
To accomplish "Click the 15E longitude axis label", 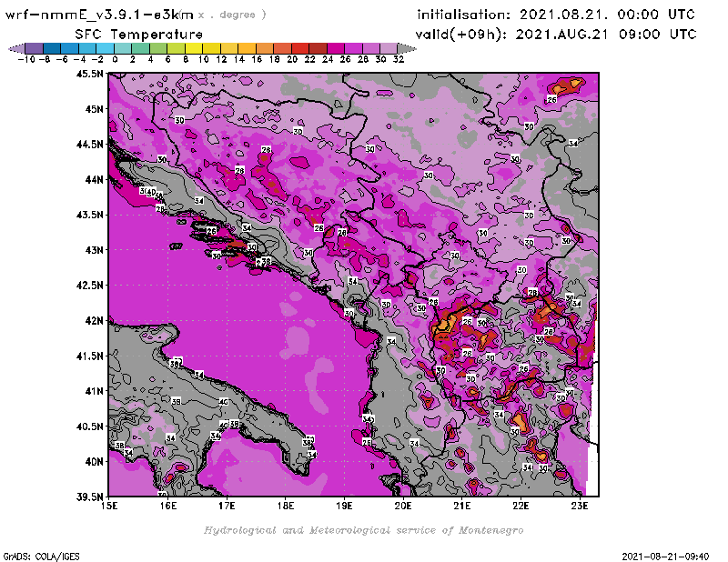I will pyautogui.click(x=109, y=505).
